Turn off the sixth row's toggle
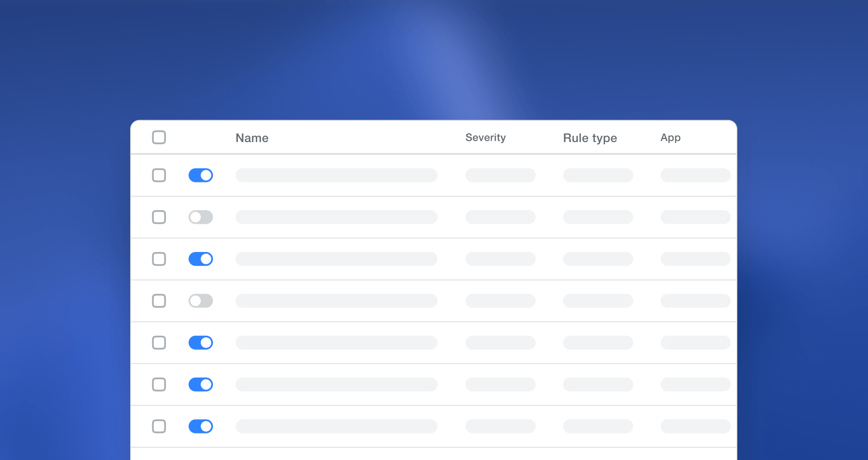Viewport: 868px width, 460px height. coord(201,385)
